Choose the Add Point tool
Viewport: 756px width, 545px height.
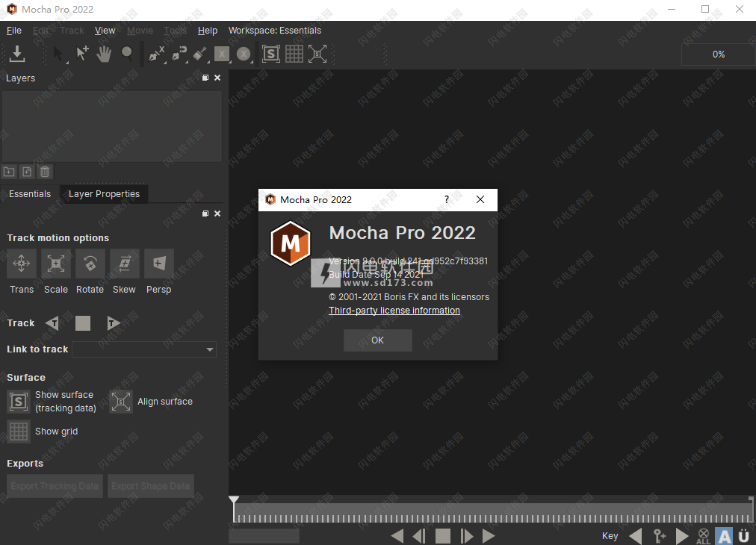point(82,54)
